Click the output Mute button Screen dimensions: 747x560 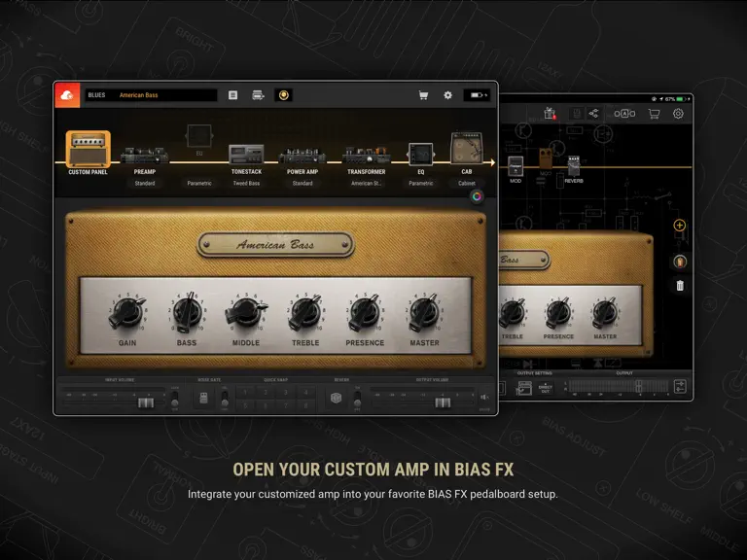coord(484,397)
